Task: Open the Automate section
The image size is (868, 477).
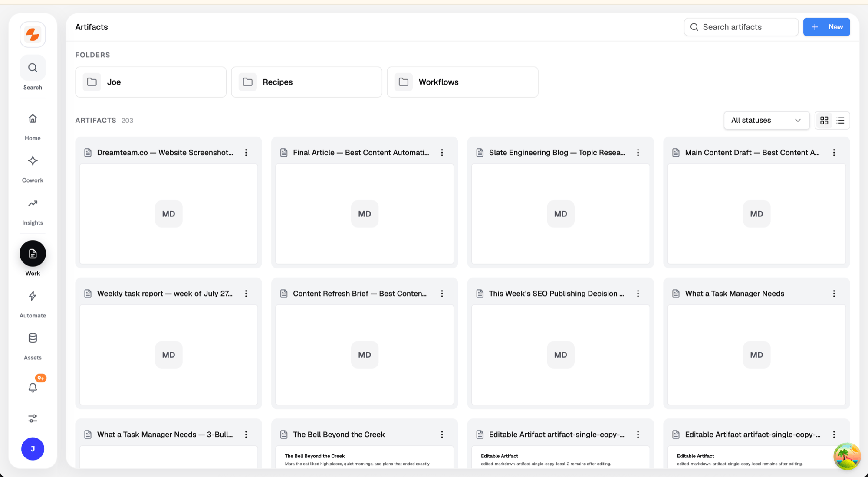Action: [33, 296]
